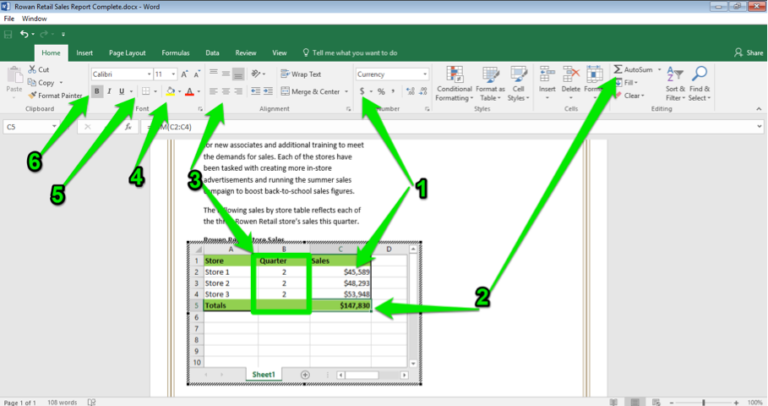The height and width of the screenshot is (406, 768).
Task: Decrease font size with the smaller A icon
Action: point(196,74)
